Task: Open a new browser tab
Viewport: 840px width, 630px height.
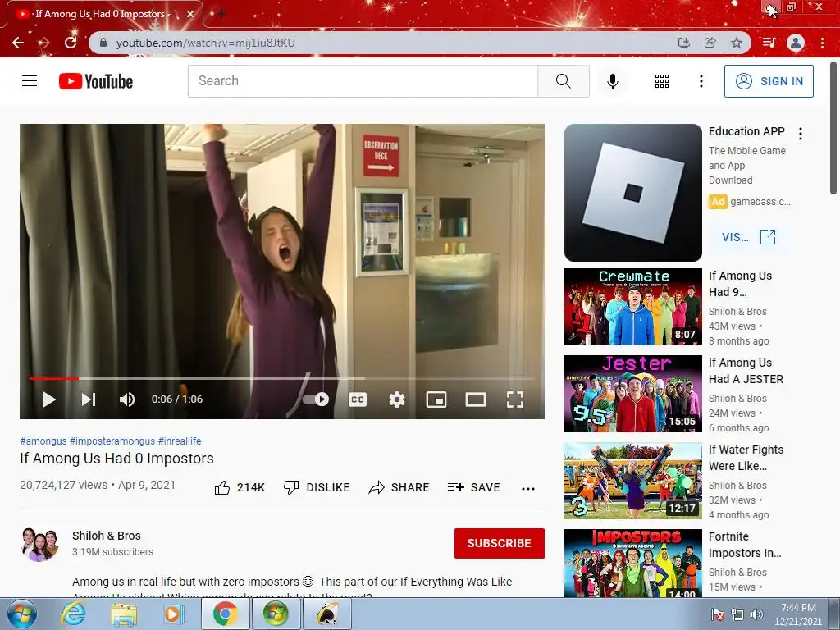Action: (x=221, y=14)
